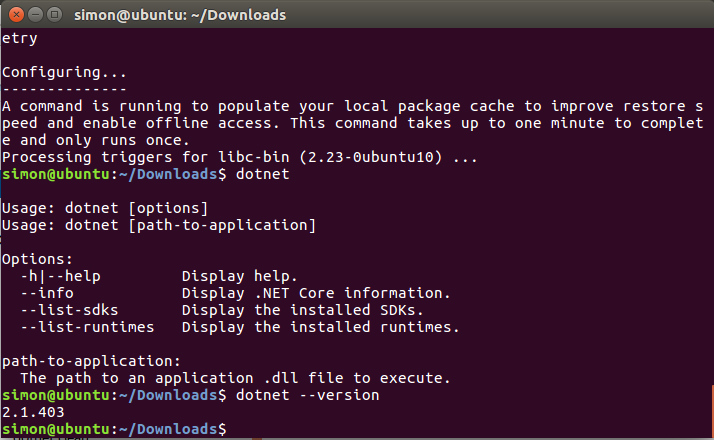Screen dimensions: 714x440
Task: Click the version output '2.1.403'
Action: (x=33, y=412)
